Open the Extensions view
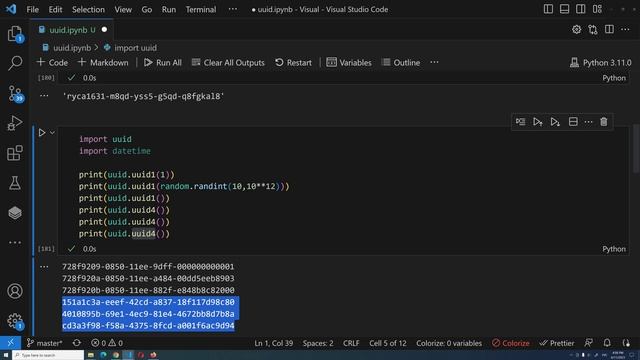The height and width of the screenshot is (360, 640). click(x=15, y=153)
